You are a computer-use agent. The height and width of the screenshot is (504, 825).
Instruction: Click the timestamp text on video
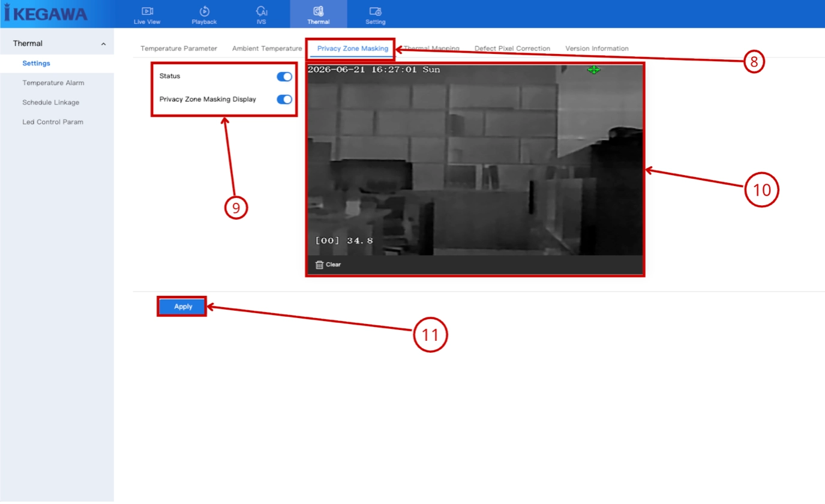click(x=374, y=70)
